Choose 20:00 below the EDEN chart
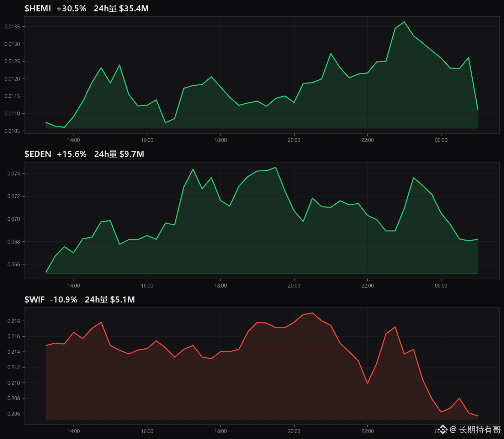The width and height of the screenshot is (504, 439). click(294, 286)
